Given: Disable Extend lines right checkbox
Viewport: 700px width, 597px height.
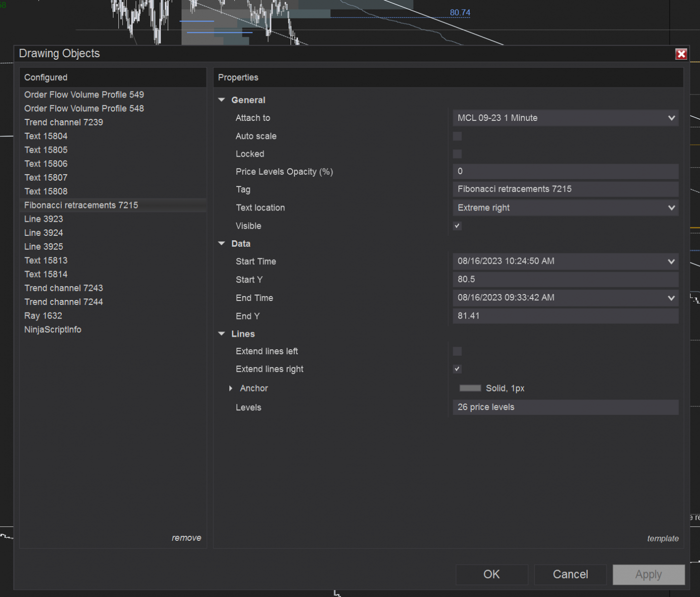Looking at the screenshot, I should (x=457, y=369).
